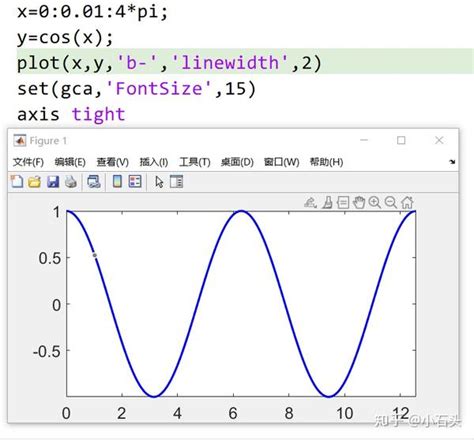Open the 工具(T) menu
The image size is (474, 440).
195,162
